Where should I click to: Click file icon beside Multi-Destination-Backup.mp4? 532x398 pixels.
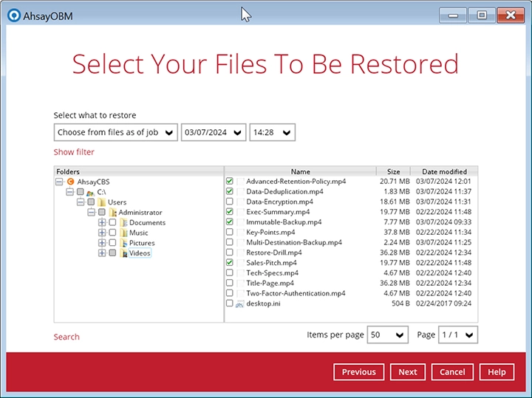tap(240, 242)
